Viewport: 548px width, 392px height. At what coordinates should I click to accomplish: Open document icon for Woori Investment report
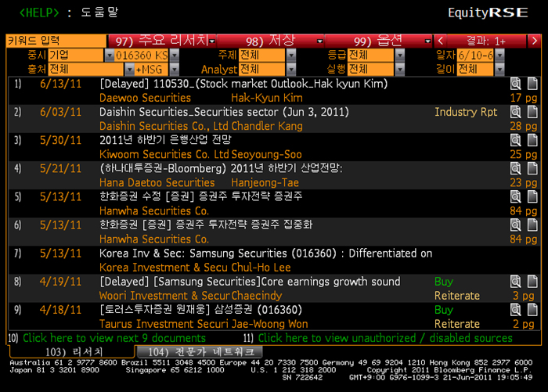point(532,282)
